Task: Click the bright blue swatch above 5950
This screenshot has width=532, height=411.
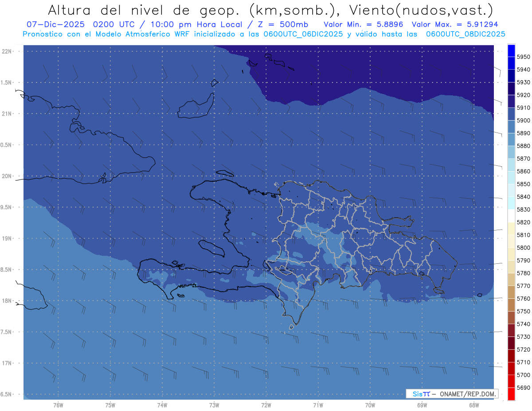Action: tap(511, 50)
